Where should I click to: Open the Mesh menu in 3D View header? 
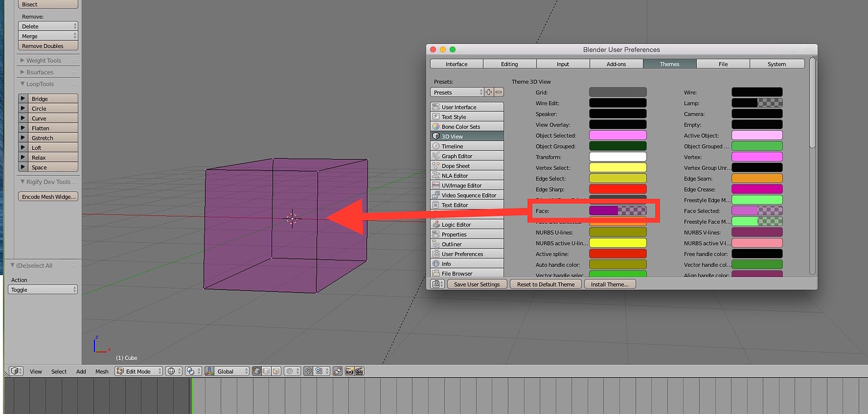[x=102, y=371]
